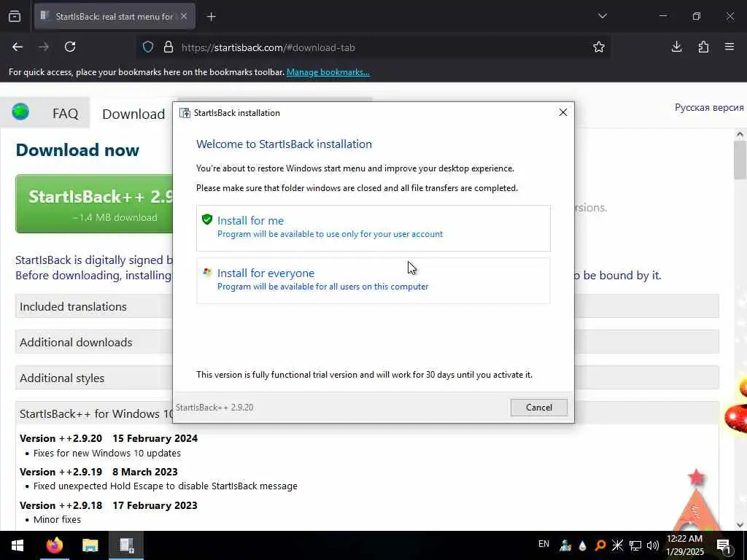747x560 pixels.
Task: Expand Additional downloads section
Action: point(94,342)
